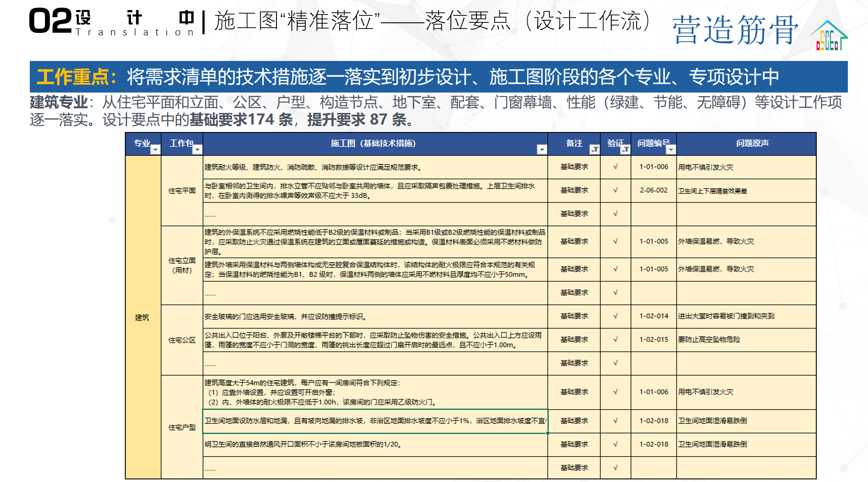Open the 工作包 column filter dropdown

(198, 150)
